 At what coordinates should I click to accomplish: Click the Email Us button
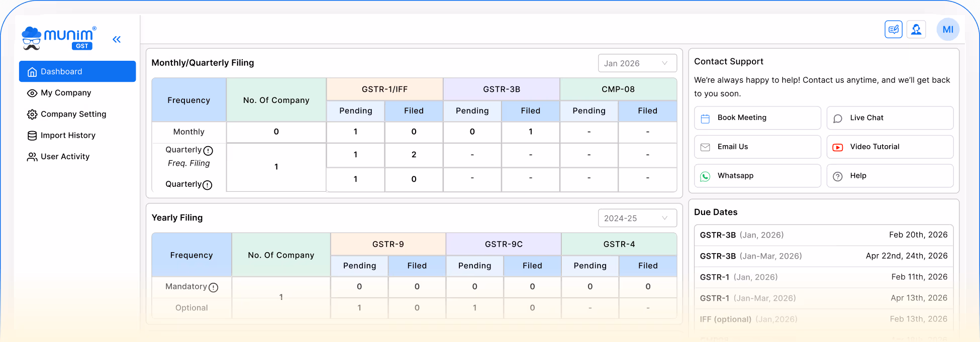[757, 147]
